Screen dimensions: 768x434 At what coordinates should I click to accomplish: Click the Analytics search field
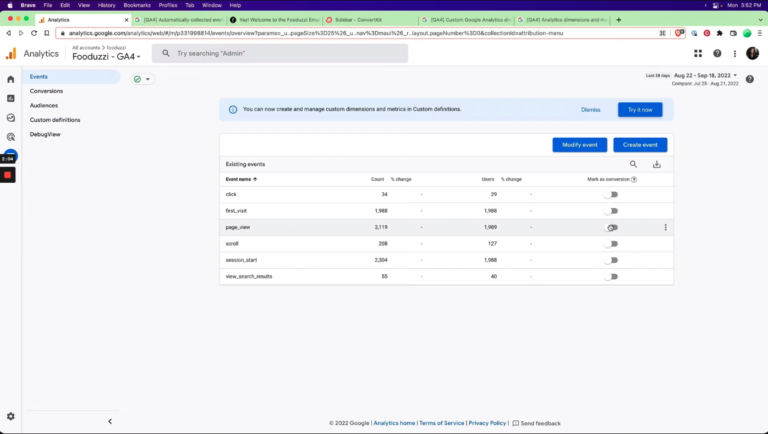coord(280,53)
